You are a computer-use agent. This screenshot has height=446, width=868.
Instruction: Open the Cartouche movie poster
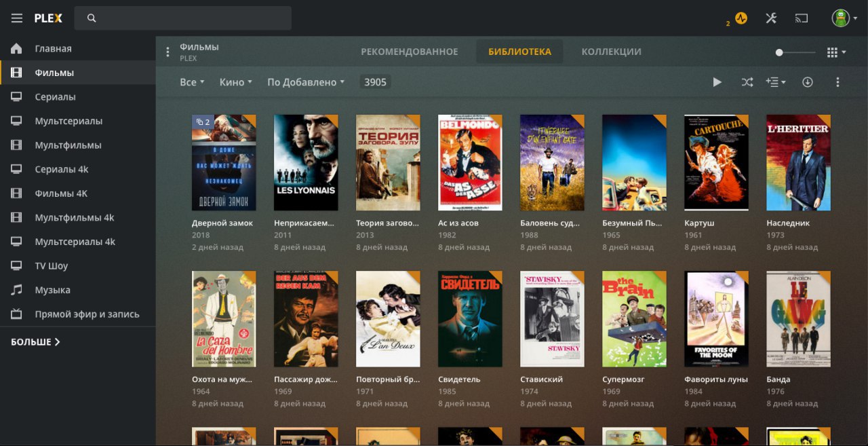[716, 163]
